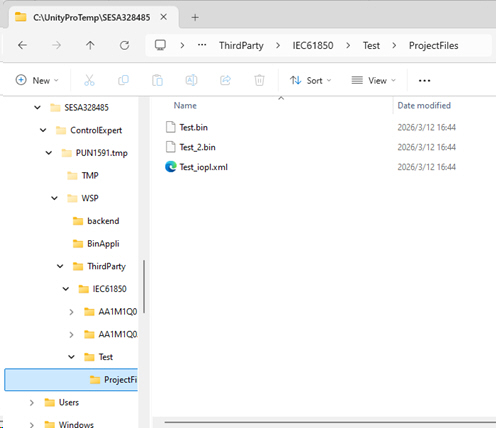
Task: Open the Sort dropdown menu
Action: (310, 80)
